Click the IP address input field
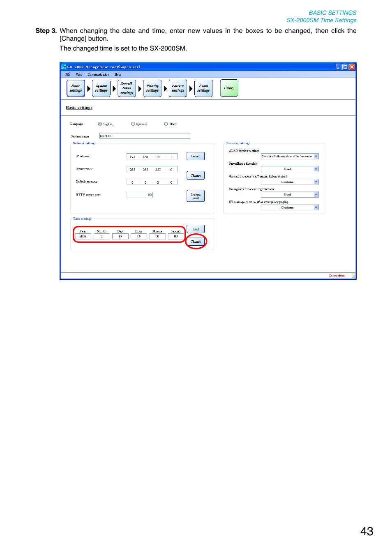Image resolution: width=392 pixels, height=555 pixels. pos(152,157)
